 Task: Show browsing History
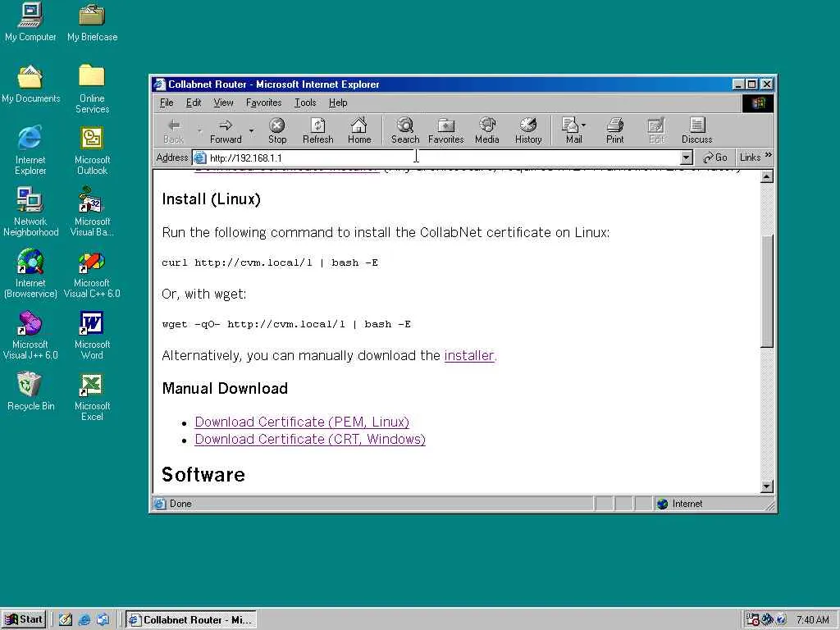(528, 131)
